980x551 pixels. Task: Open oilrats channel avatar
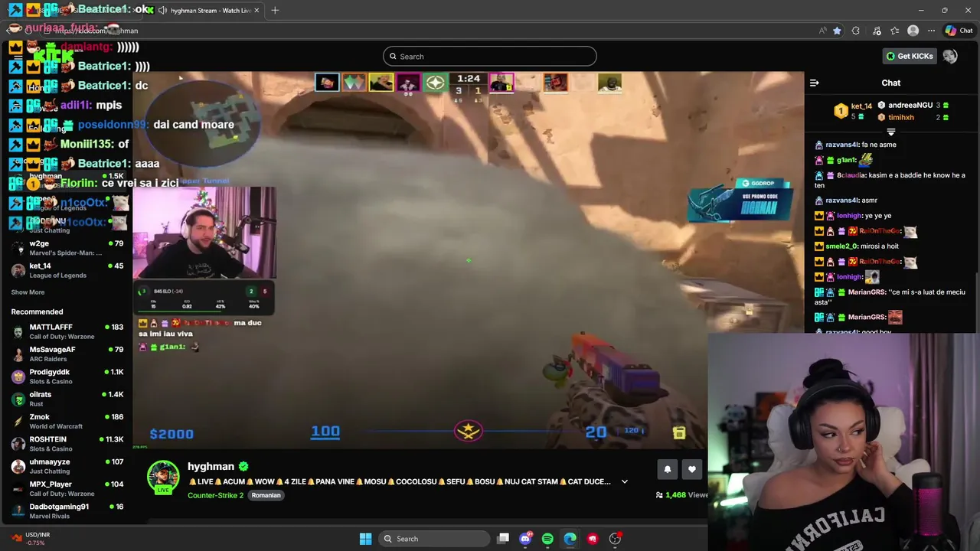(x=18, y=399)
